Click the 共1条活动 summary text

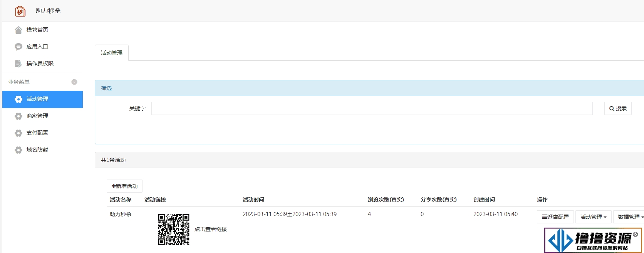(x=113, y=160)
